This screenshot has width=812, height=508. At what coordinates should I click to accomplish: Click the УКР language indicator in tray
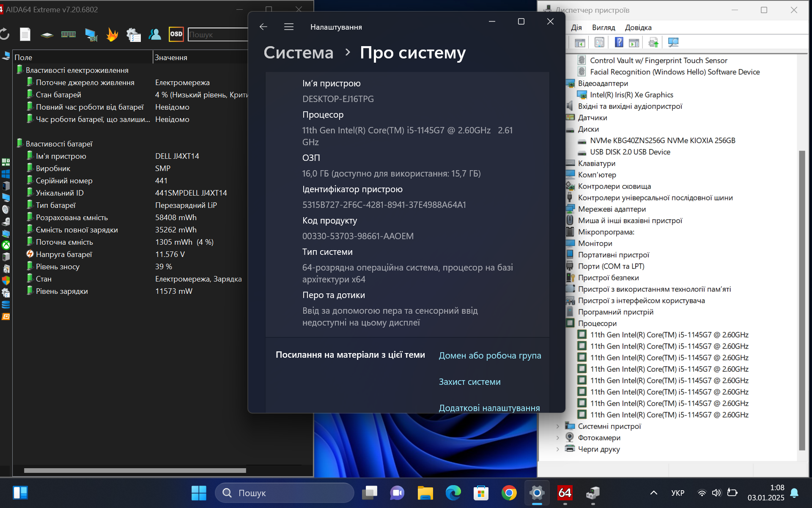coord(678,493)
